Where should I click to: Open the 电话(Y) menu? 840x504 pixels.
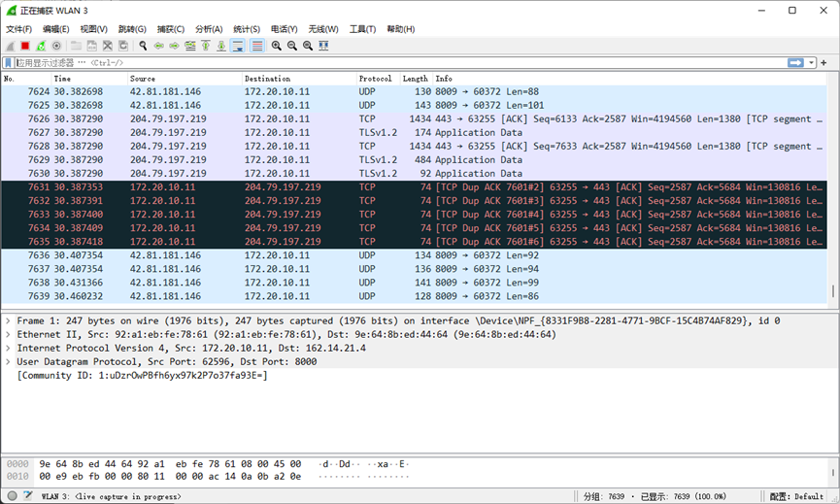pos(284,29)
